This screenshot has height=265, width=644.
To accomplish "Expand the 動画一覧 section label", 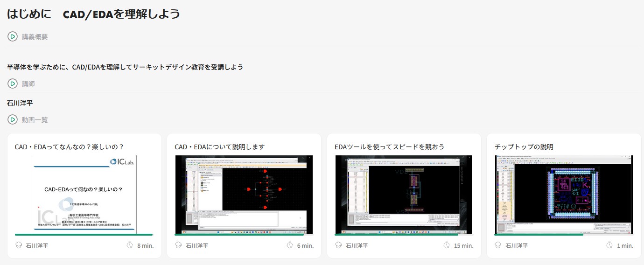I will tap(35, 120).
